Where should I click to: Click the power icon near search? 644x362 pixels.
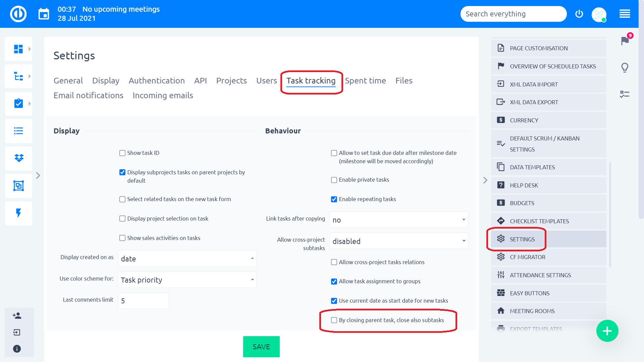pyautogui.click(x=579, y=14)
